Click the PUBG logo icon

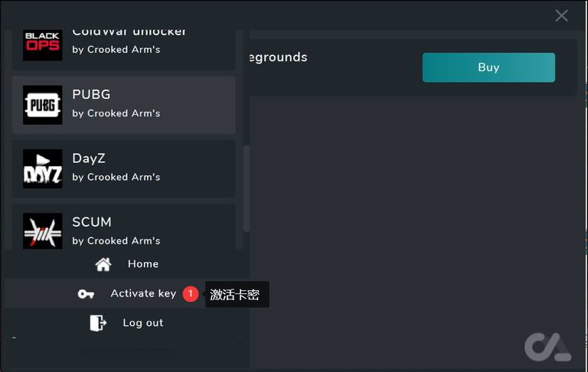pos(42,105)
